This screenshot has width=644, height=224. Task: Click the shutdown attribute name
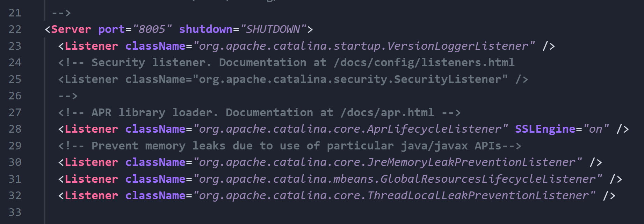point(206,29)
